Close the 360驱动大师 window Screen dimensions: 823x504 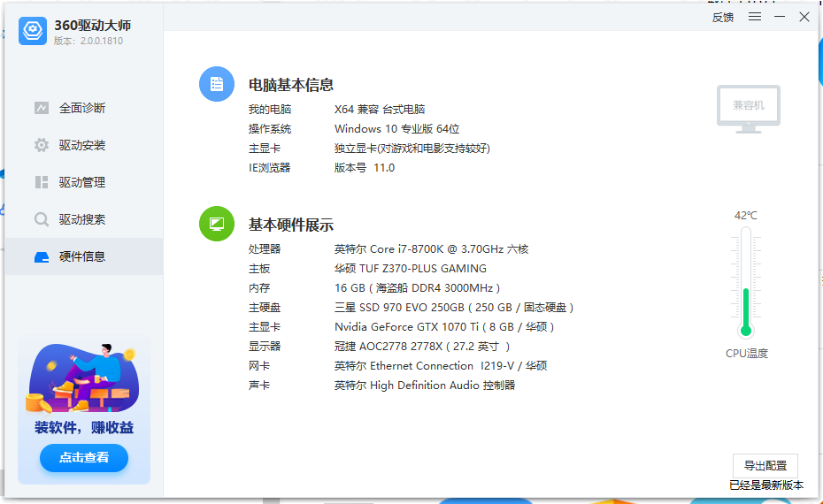click(x=804, y=17)
